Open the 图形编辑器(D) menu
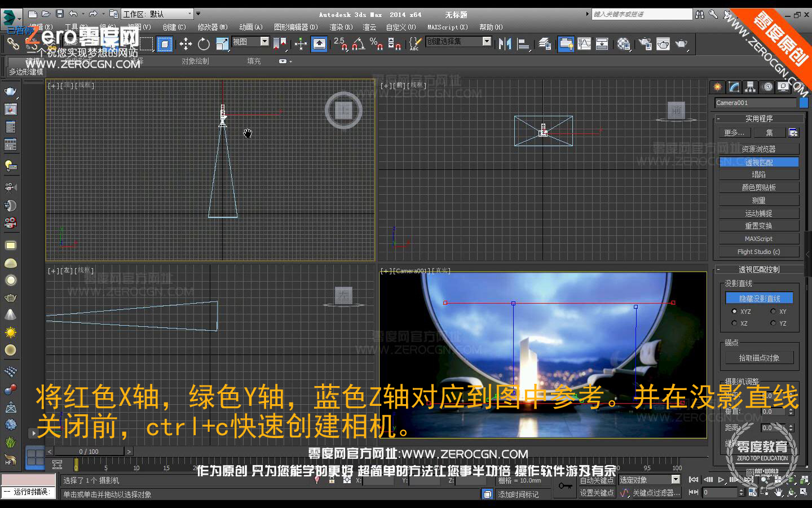Viewport: 812px width, 508px height. point(296,27)
